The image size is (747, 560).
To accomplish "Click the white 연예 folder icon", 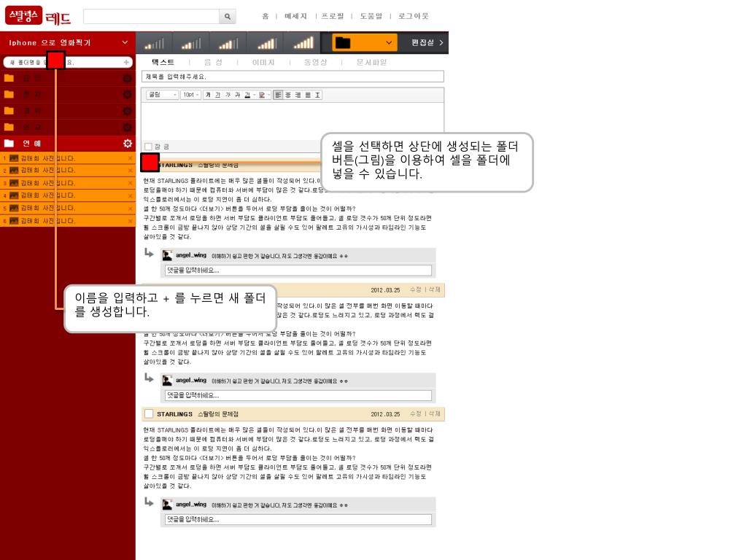I will pos(9,144).
